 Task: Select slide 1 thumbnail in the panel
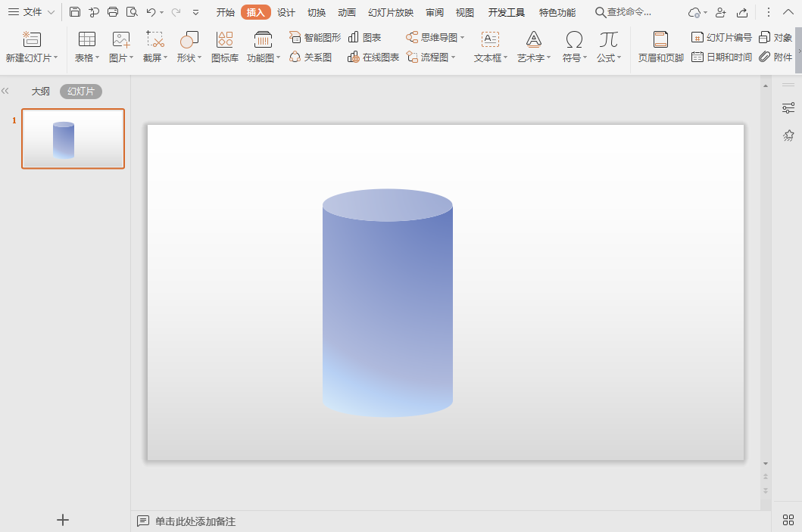click(73, 138)
